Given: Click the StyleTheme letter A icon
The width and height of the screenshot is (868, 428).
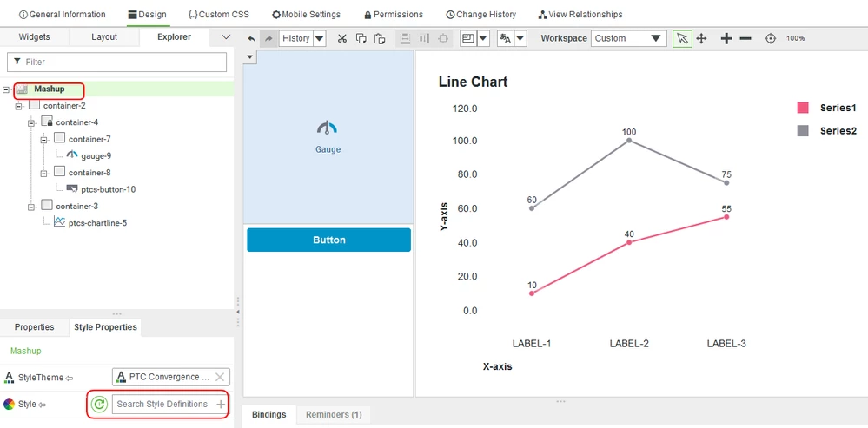Looking at the screenshot, I should pyautogui.click(x=9, y=377).
